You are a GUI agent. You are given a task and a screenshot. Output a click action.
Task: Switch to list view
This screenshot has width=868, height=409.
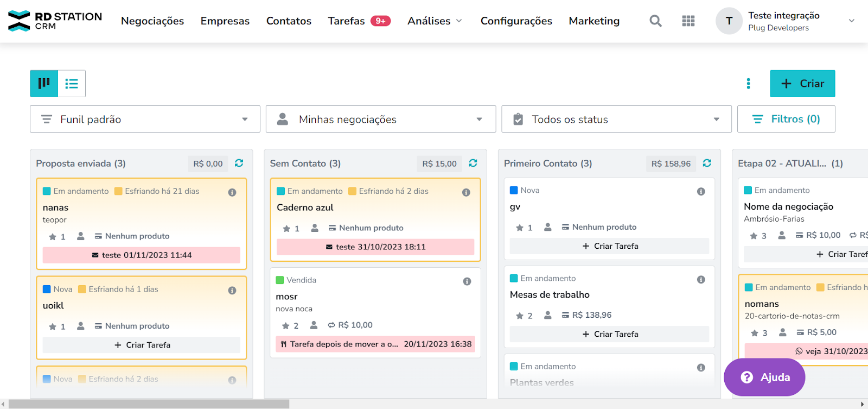pos(72,84)
